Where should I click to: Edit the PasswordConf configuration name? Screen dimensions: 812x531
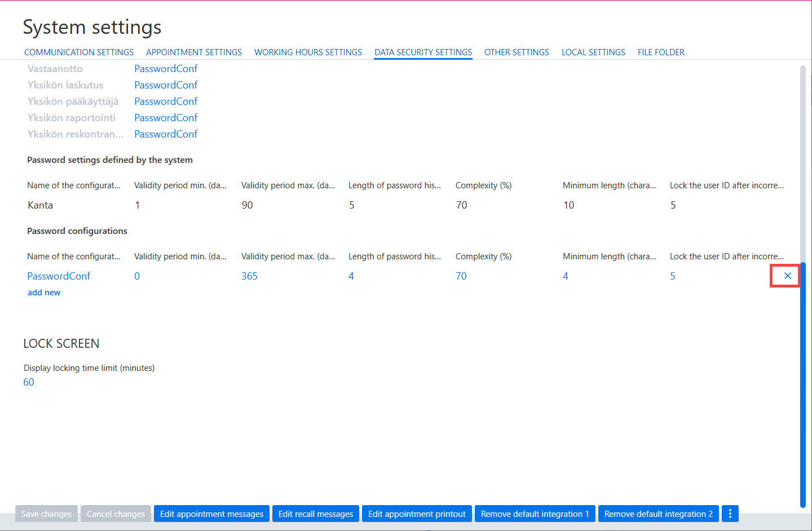pyautogui.click(x=59, y=276)
